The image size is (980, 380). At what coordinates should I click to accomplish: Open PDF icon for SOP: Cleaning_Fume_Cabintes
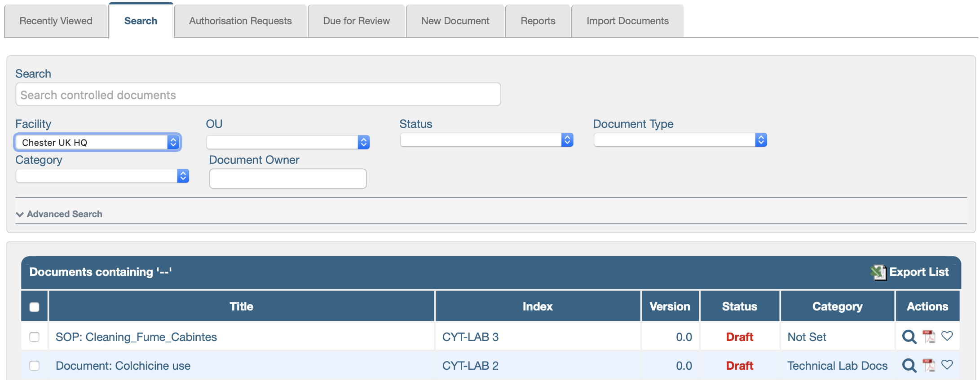(x=928, y=336)
